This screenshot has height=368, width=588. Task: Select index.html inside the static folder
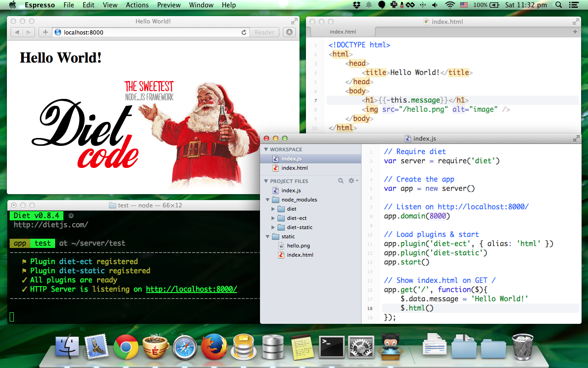click(311, 255)
